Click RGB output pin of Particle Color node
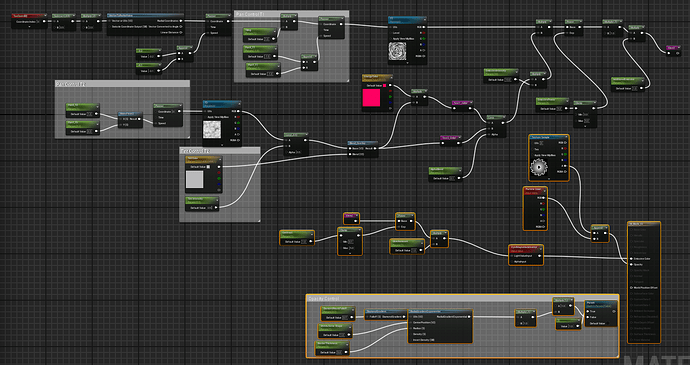The width and height of the screenshot is (690, 365). click(543, 198)
